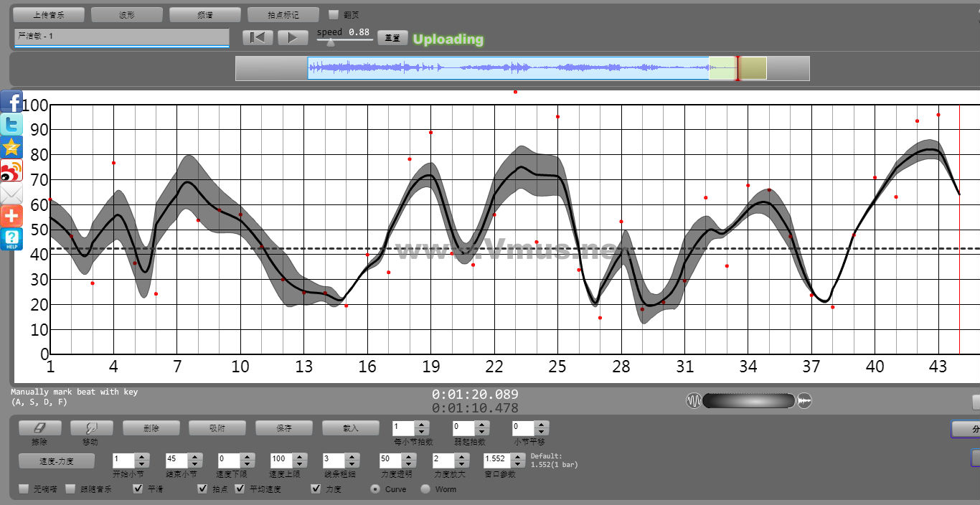Click the speed slider handle
The height and width of the screenshot is (505, 980).
click(330, 42)
